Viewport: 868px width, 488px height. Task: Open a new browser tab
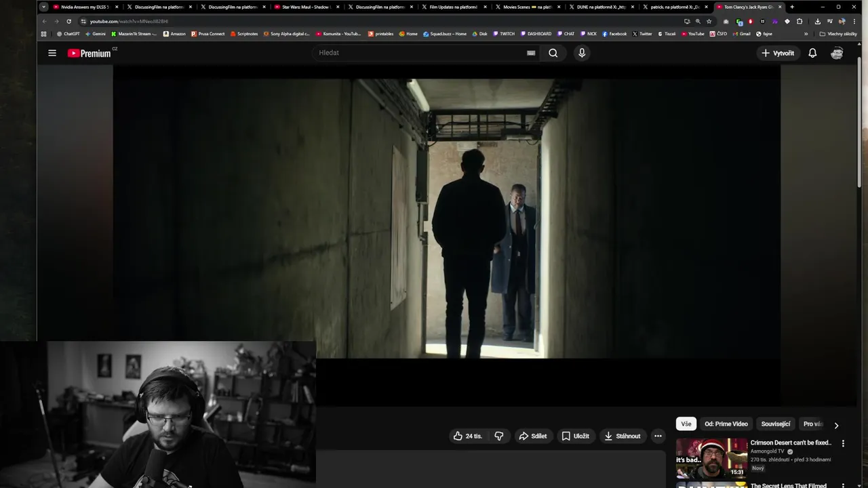click(792, 7)
